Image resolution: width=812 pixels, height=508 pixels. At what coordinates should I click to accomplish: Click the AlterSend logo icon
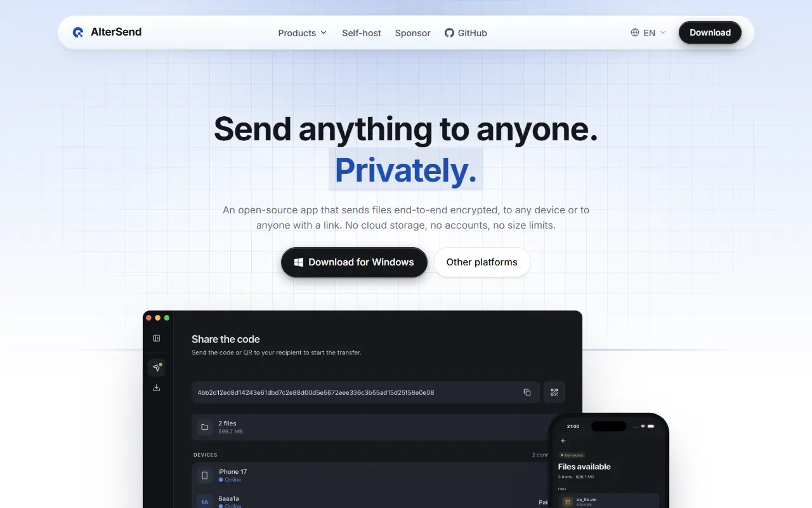(x=78, y=32)
